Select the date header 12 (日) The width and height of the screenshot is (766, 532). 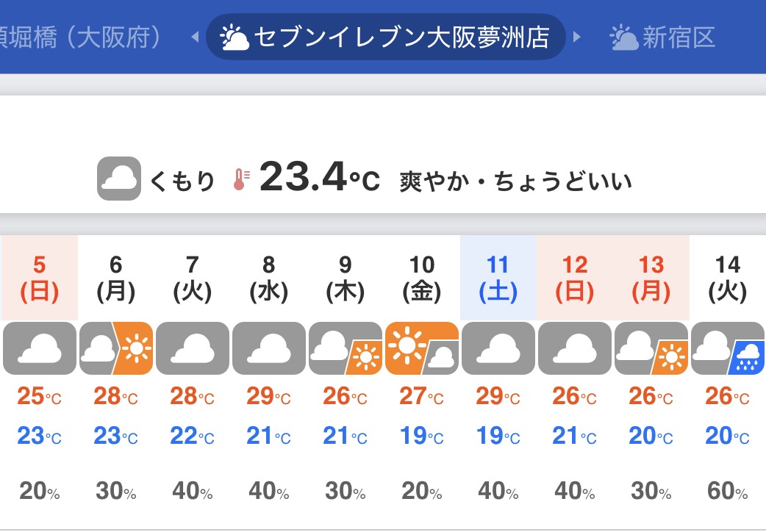tap(575, 278)
